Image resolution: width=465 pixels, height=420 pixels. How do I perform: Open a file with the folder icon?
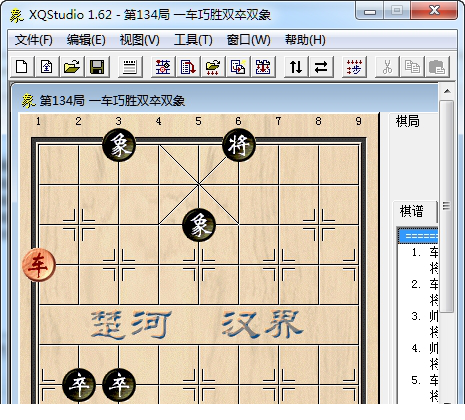pyautogui.click(x=72, y=67)
